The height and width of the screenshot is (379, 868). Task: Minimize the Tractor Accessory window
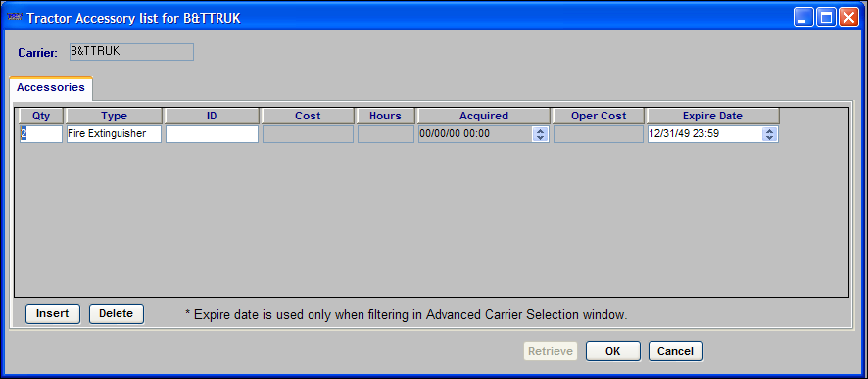[802, 19]
